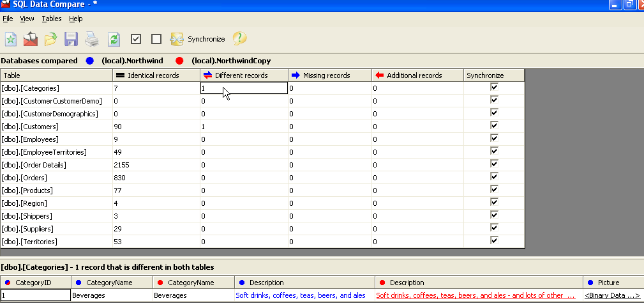This screenshot has height=303, width=644.
Task: Open the File menu
Action: point(8,19)
